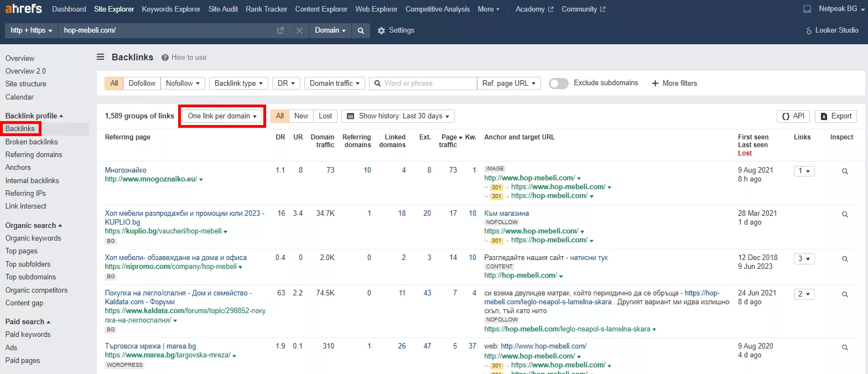Image resolution: width=868 pixels, height=374 pixels.
Task: Open Community link
Action: pos(584,9)
